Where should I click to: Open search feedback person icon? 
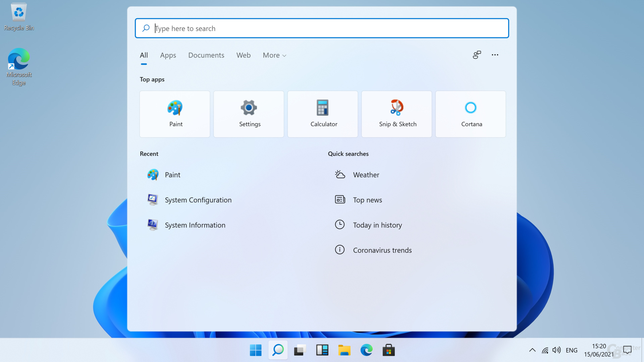click(477, 55)
